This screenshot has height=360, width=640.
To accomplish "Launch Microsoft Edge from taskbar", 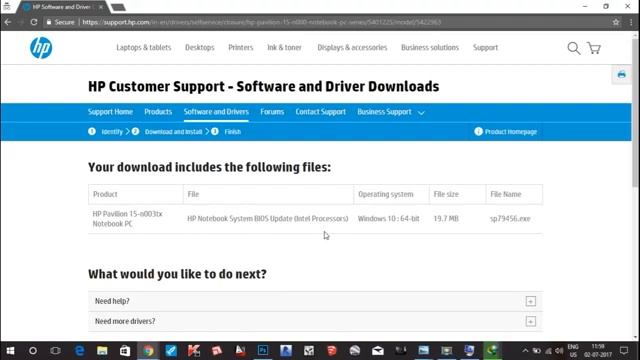I will [79, 351].
